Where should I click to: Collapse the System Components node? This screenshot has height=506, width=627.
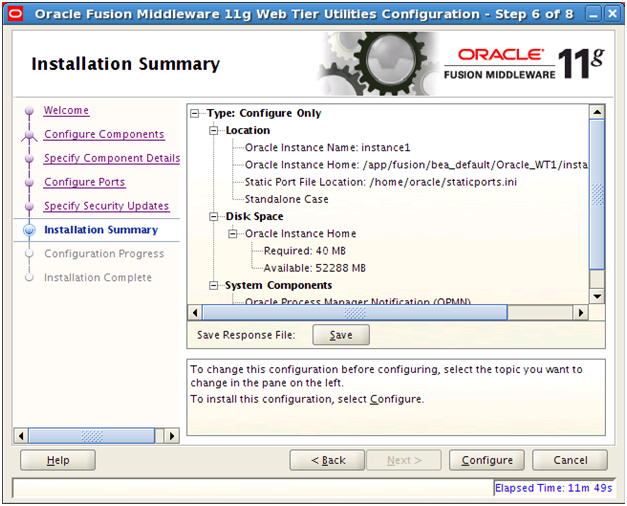tap(214, 286)
